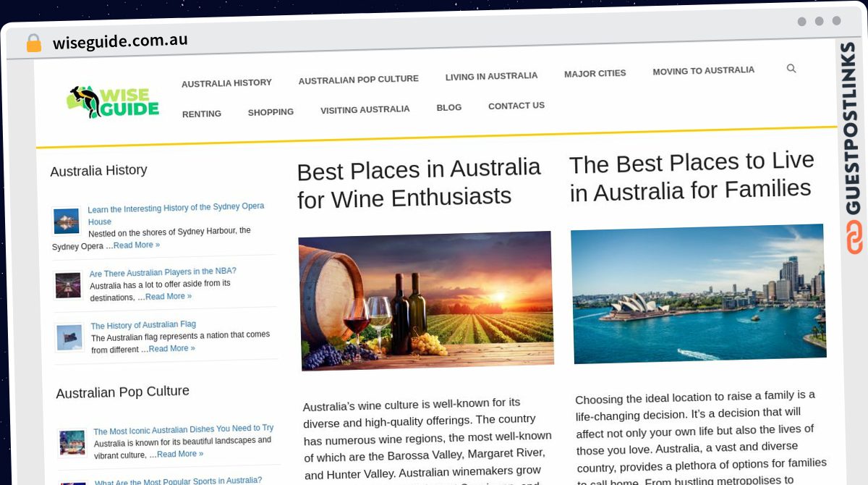The width and height of the screenshot is (868, 485).
Task: Click Read More under Iconic Dishes excerpt
Action: click(x=180, y=454)
